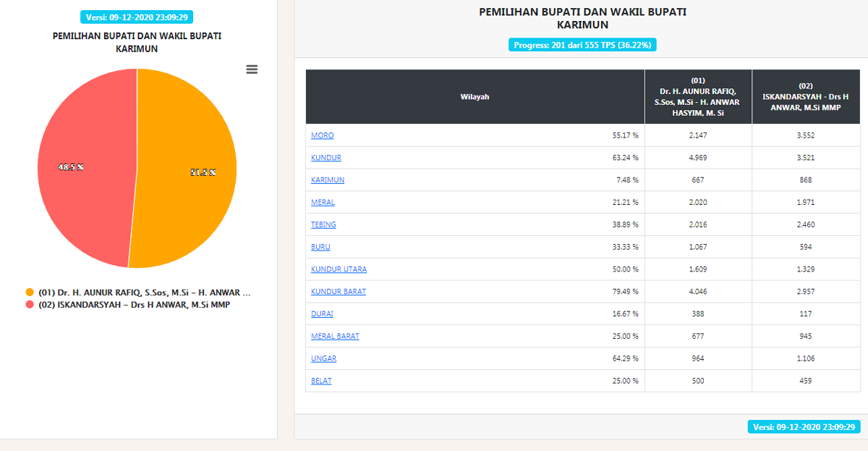Screen dimensions: 868x451
Task: Open the KUNDUR BARAT region link
Action: coord(339,292)
